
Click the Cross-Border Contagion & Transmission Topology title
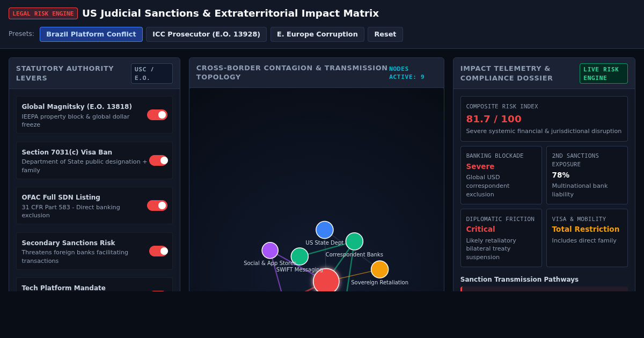pos(292,72)
